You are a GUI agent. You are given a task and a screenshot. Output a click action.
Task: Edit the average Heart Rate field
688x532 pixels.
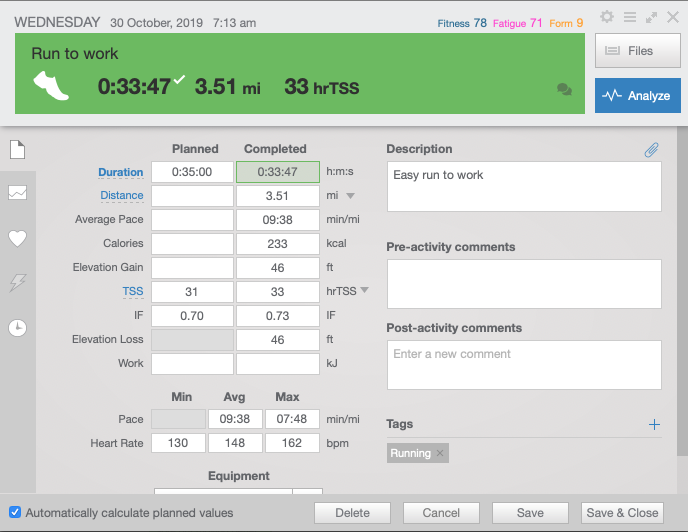point(235,443)
